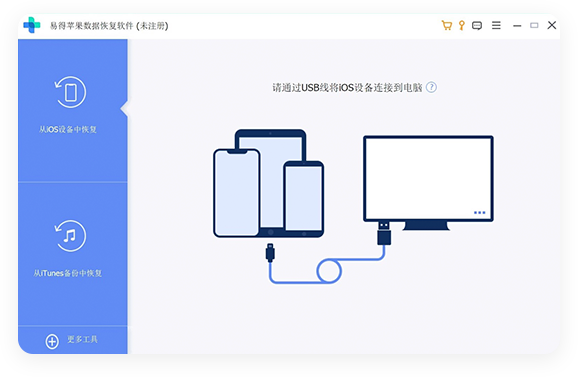Select the iTunes backup music note icon

70,236
